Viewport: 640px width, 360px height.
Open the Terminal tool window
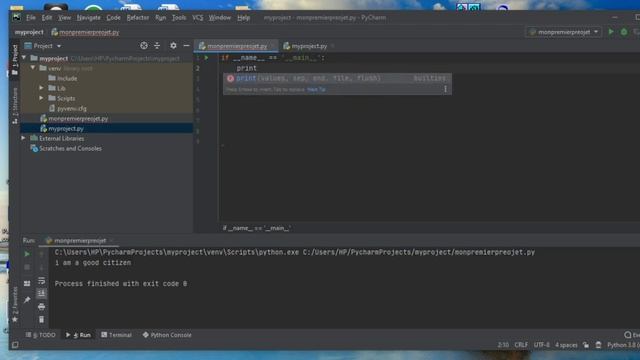click(116, 335)
